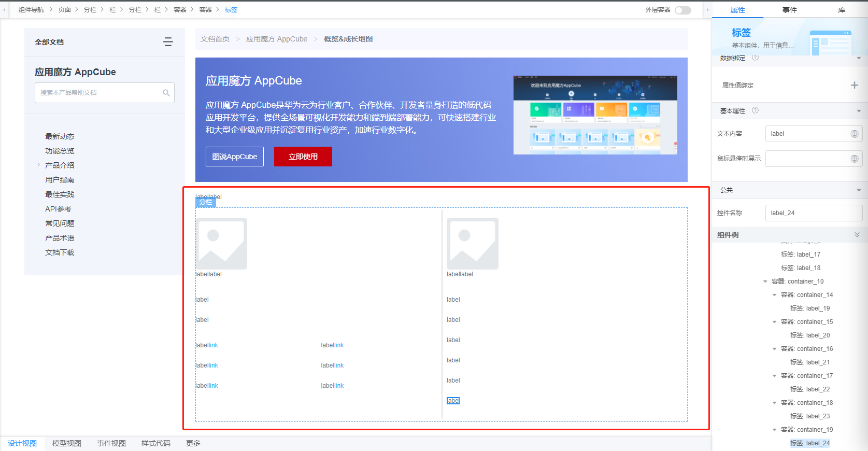Collapse the left panel with arrow icon
This screenshot has width=868, height=451.
[x=4, y=10]
